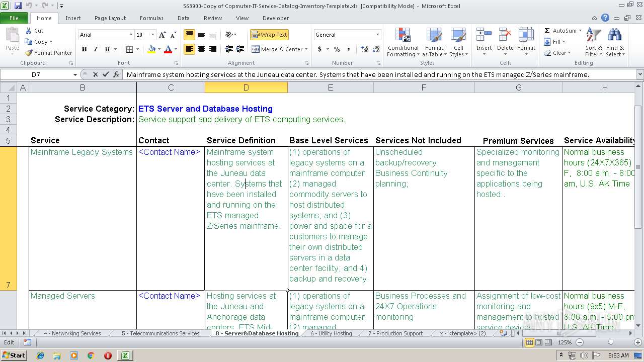
Task: Open Conditional Formatting menu
Action: pyautogui.click(x=403, y=43)
